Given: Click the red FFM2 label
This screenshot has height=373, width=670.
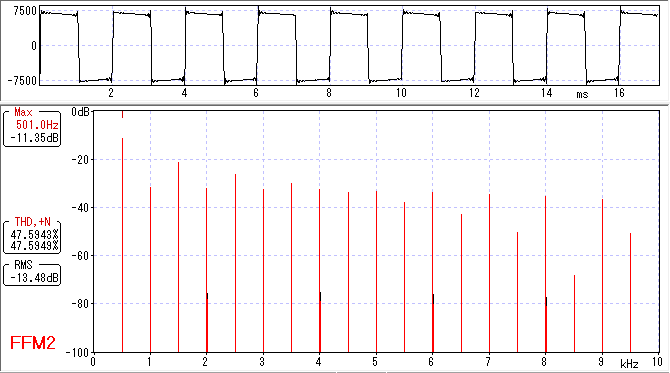Looking at the screenshot, I should pos(32,343).
